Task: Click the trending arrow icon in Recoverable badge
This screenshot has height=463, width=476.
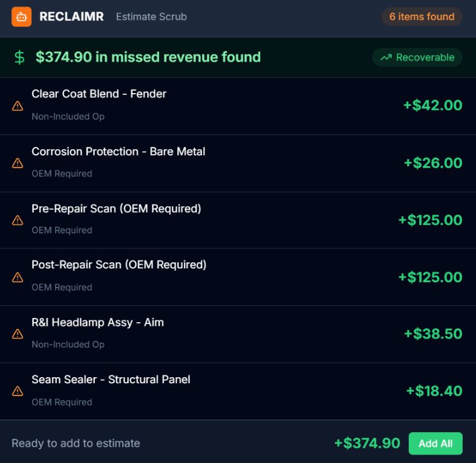Action: (x=386, y=57)
